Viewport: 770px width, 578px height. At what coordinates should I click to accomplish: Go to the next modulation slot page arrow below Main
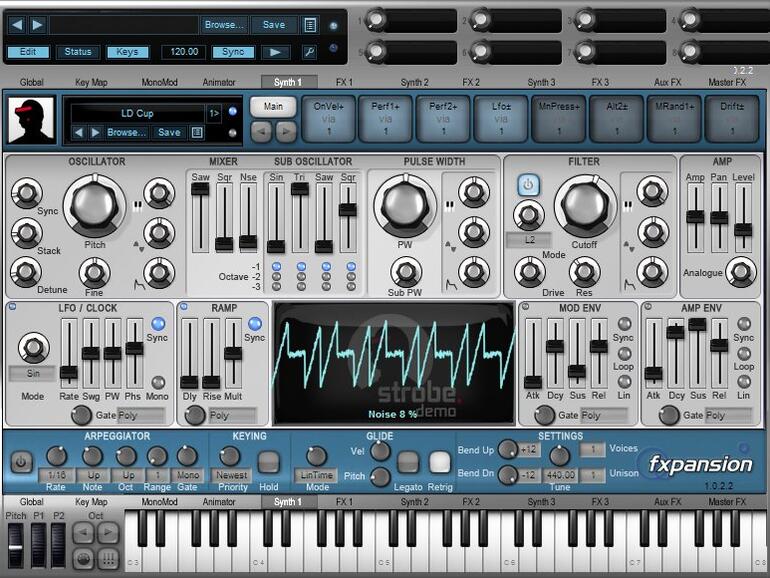[x=286, y=132]
